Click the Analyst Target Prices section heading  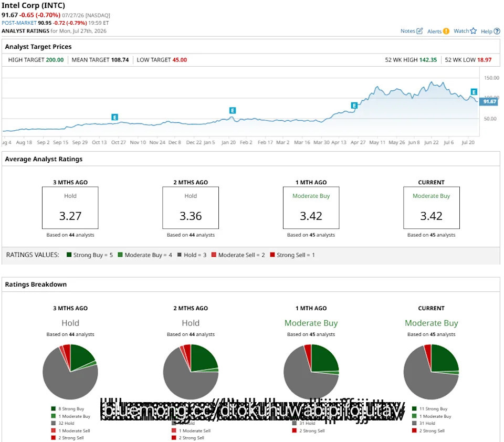click(38, 47)
